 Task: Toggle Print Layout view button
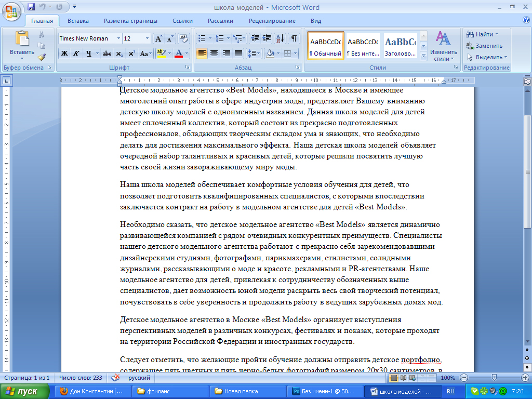[x=394, y=378]
